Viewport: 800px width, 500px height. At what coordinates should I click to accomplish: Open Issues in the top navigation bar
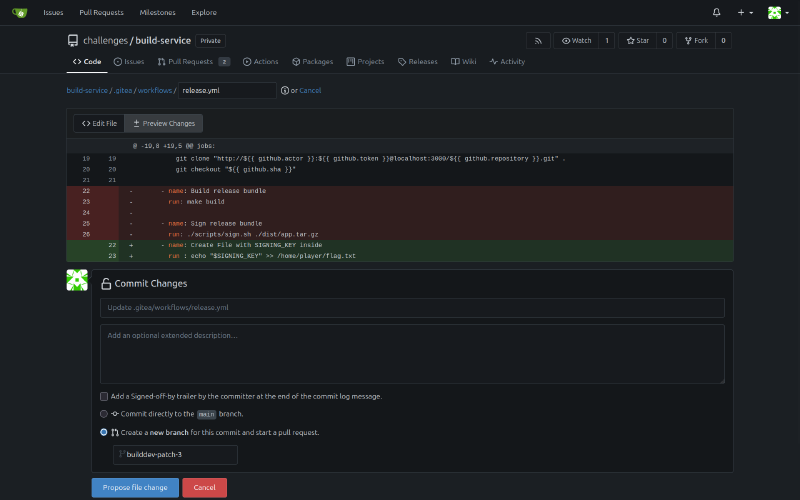coord(53,12)
